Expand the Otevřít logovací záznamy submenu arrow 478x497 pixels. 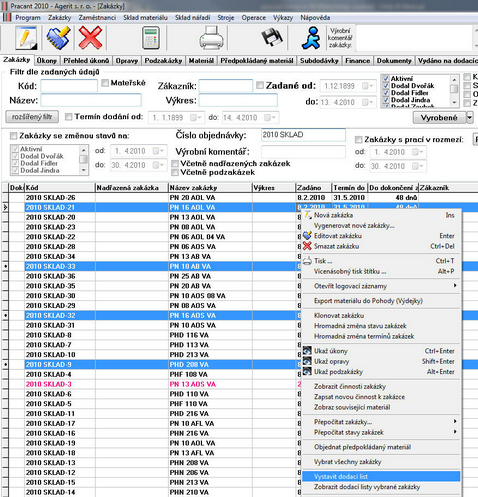455,286
